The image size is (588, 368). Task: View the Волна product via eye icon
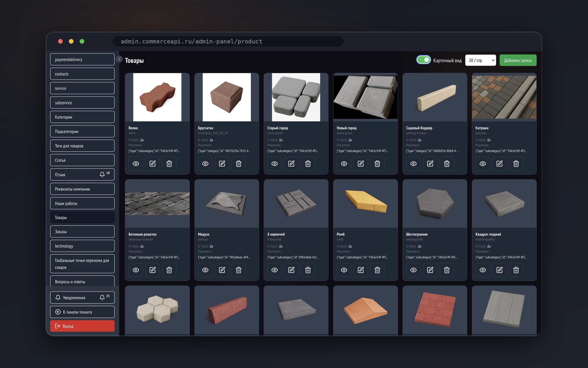pyautogui.click(x=136, y=164)
